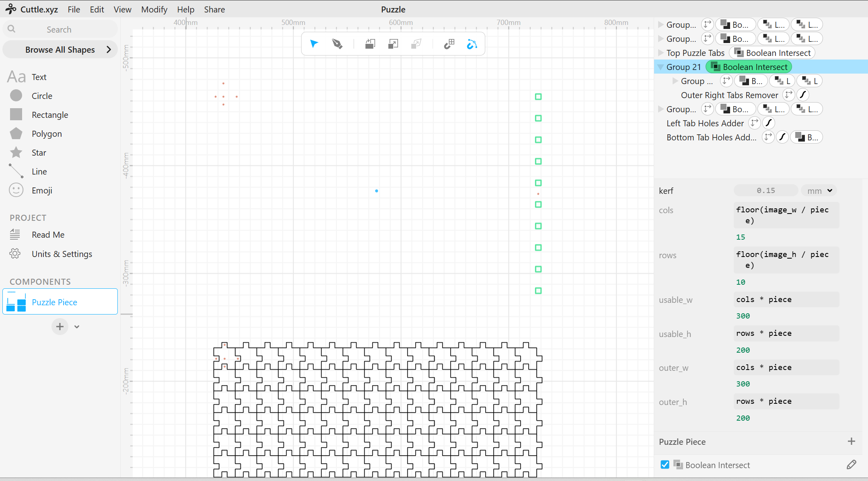Screen dimensions: 868x481
Task: Select the Top Puzzle Tabs layer name
Action: pyautogui.click(x=695, y=53)
